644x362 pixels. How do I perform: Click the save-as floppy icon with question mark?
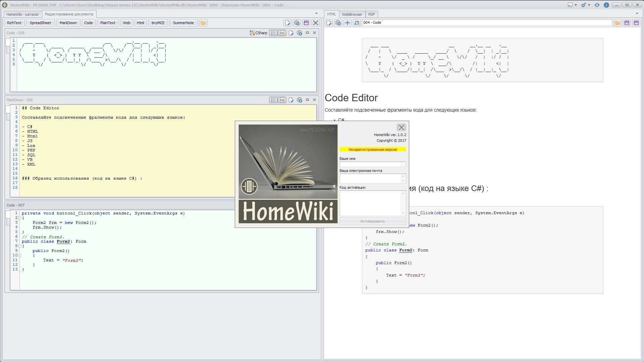(x=627, y=23)
